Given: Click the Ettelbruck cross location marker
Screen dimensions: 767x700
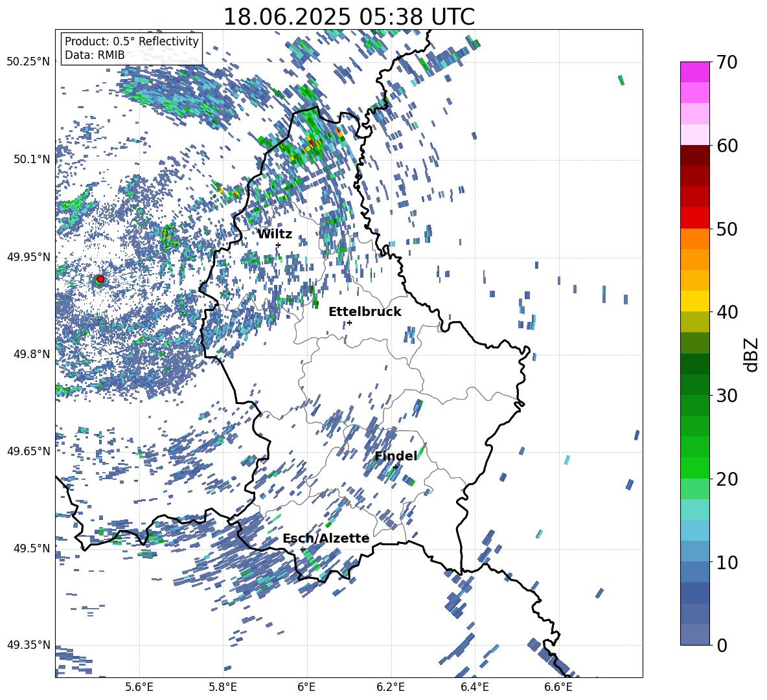Looking at the screenshot, I should click(349, 322).
